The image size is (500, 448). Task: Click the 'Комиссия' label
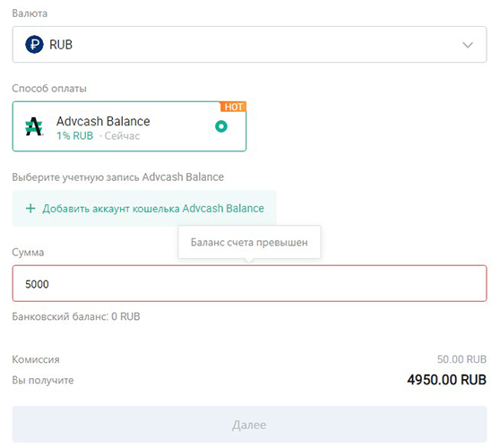click(x=36, y=359)
